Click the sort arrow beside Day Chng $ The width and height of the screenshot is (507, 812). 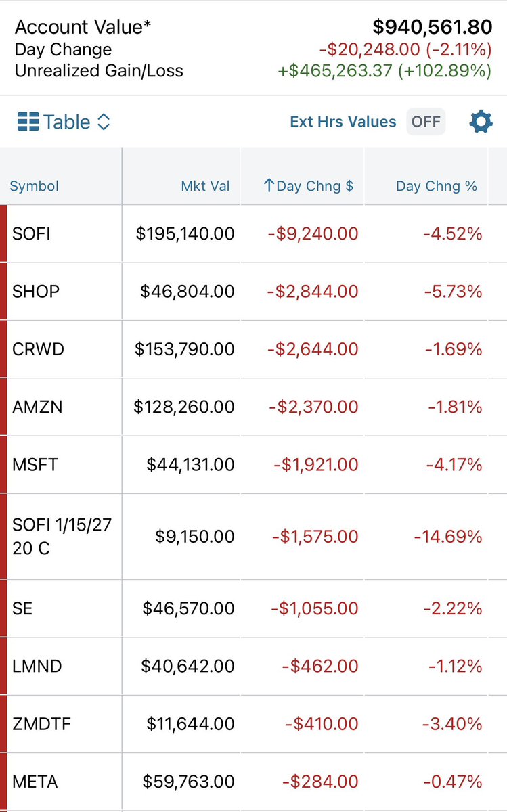pos(269,186)
